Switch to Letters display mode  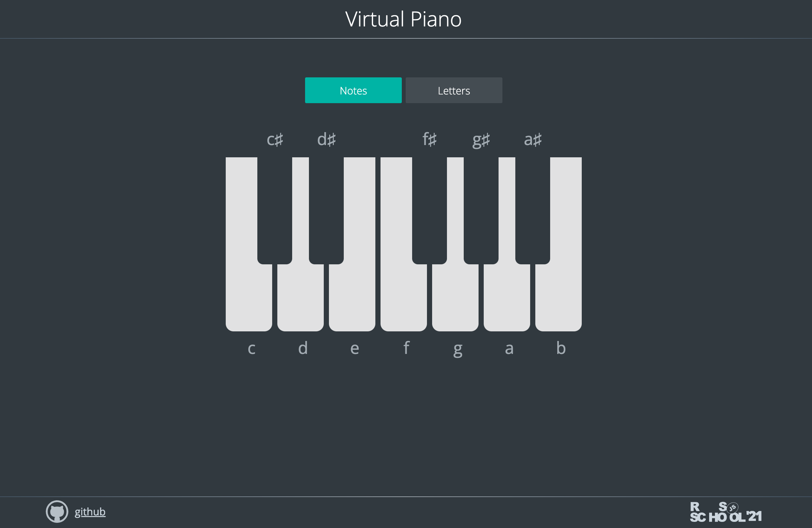pos(453,90)
